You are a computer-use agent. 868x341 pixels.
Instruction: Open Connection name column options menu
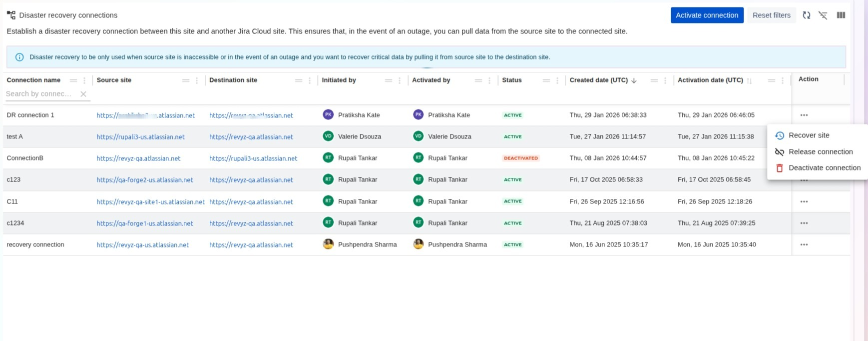tap(84, 80)
